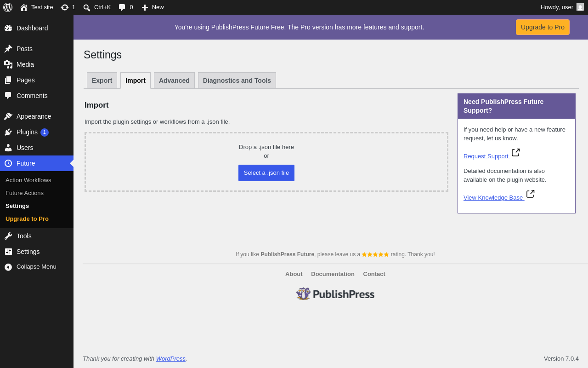Screen dimensions: 588x368
Task: Click the updates refresh icon
Action: pyautogui.click(x=65, y=7)
